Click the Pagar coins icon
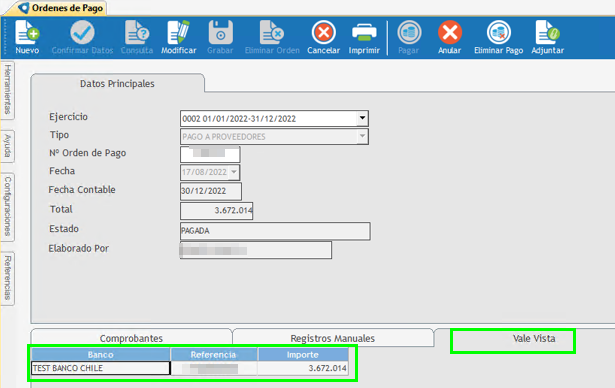This screenshot has width=615, height=388. point(409,32)
